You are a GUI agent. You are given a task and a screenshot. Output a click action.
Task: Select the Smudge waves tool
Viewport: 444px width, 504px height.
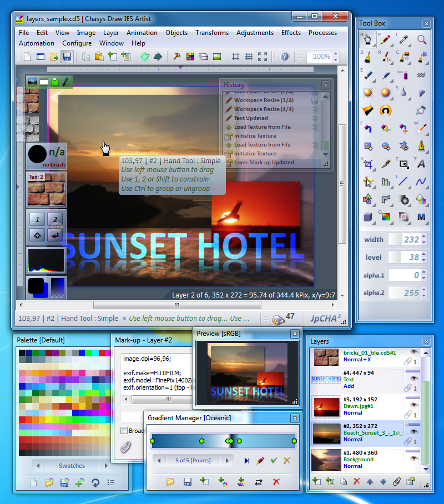[x=421, y=75]
